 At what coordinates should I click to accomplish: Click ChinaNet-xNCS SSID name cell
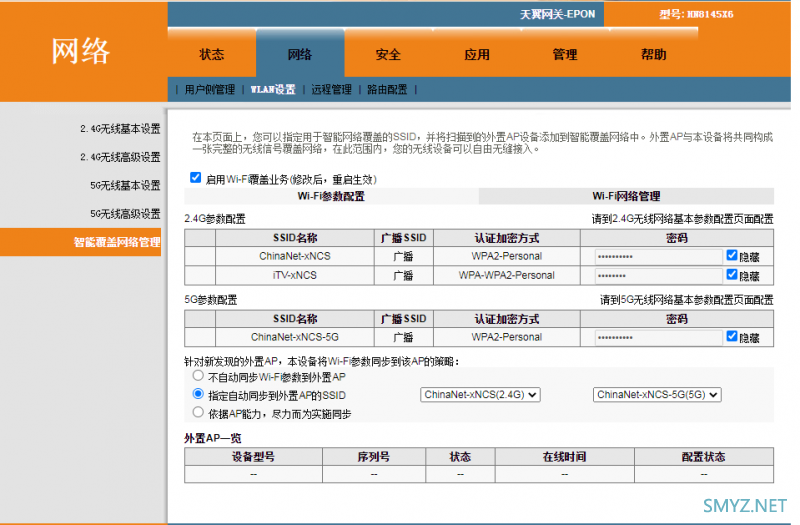point(295,256)
